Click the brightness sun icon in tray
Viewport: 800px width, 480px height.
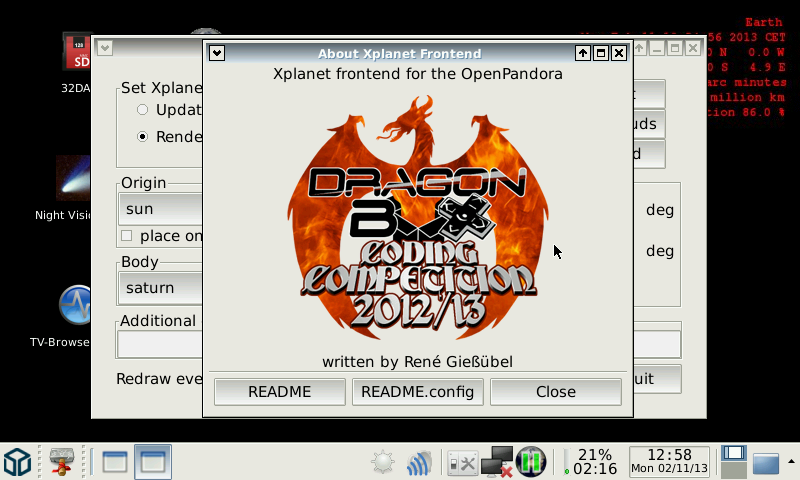point(382,462)
